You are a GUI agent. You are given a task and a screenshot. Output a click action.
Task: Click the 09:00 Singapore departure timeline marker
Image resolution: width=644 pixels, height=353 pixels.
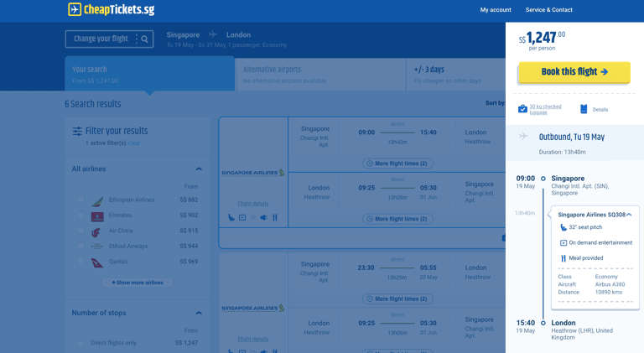tap(543, 179)
